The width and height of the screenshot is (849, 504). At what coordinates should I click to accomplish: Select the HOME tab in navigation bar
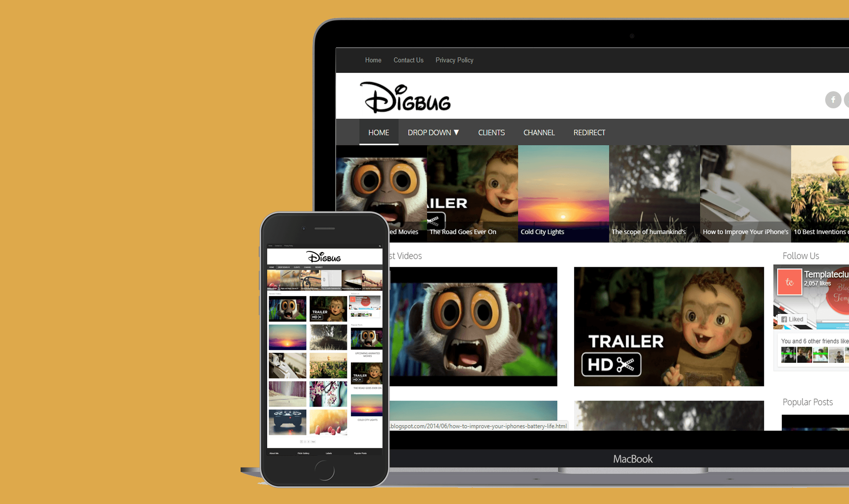tap(378, 133)
